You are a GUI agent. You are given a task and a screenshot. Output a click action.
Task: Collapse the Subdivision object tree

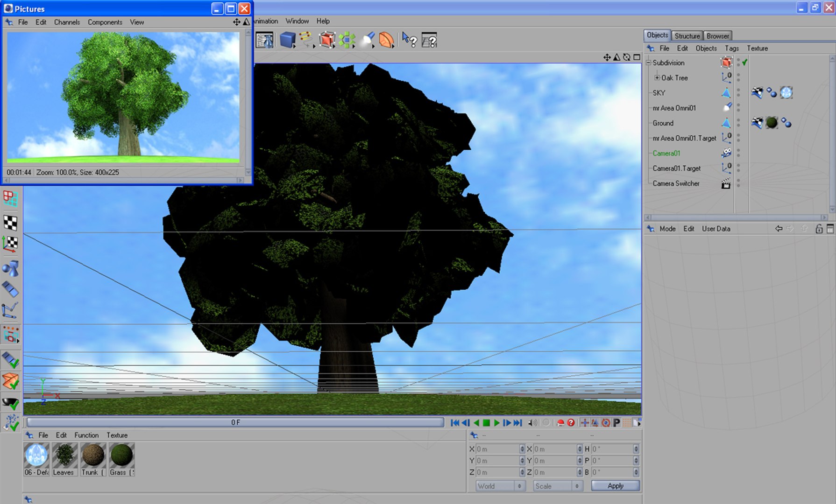pyautogui.click(x=648, y=63)
